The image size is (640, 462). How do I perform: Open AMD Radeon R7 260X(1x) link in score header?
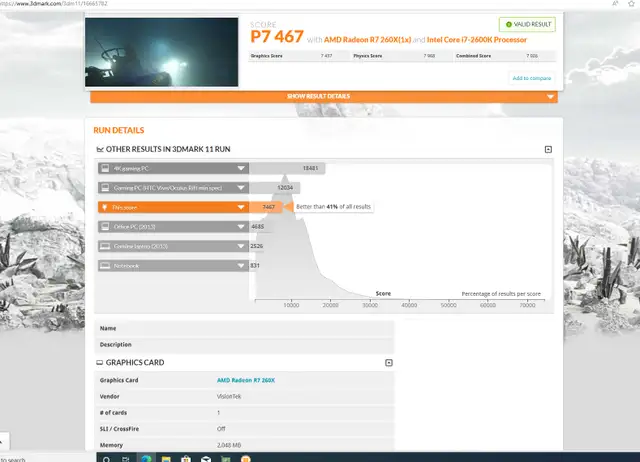[367, 40]
